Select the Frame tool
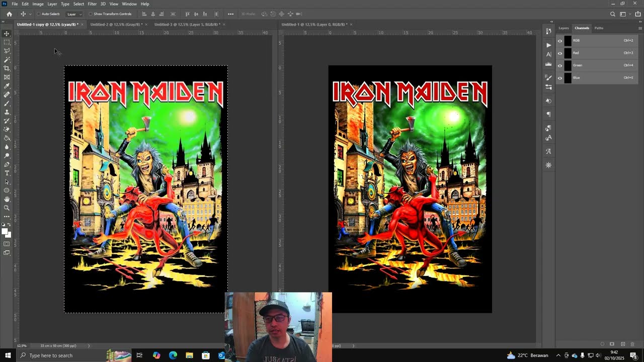644x362 pixels. tap(7, 77)
